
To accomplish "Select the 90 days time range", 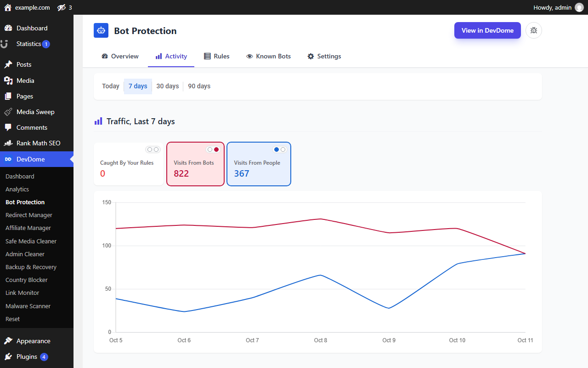I will 199,86.
